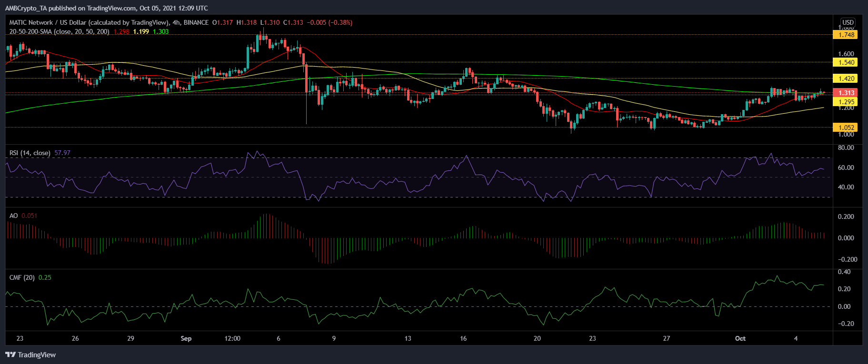This screenshot has height=364, width=868.
Task: Click the -0.005 (-0.38%) change value
Action: (x=329, y=22)
